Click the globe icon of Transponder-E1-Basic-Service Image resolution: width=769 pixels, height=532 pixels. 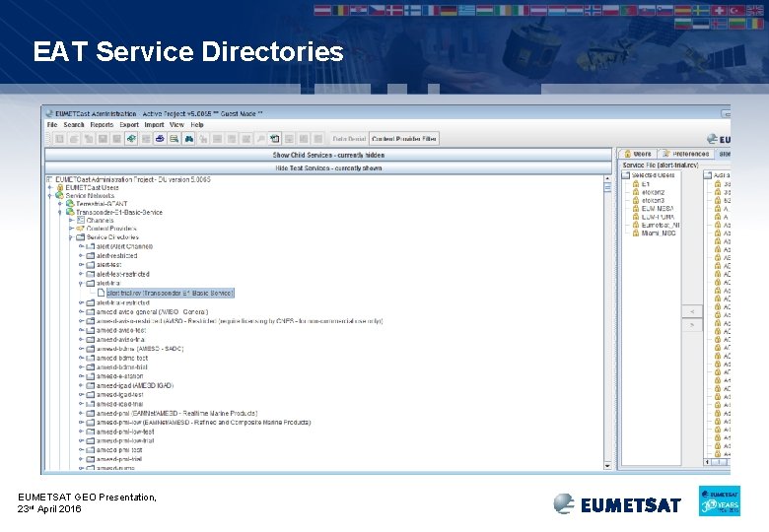pyautogui.click(x=70, y=212)
